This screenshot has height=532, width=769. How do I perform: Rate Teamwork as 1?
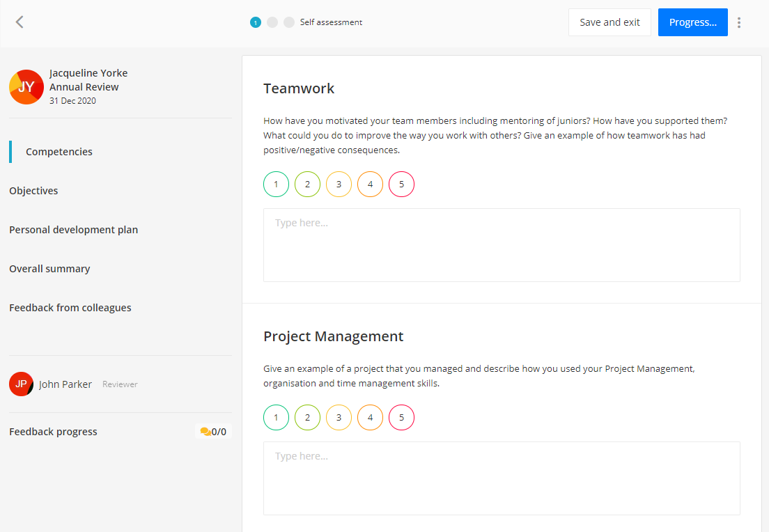pos(276,185)
